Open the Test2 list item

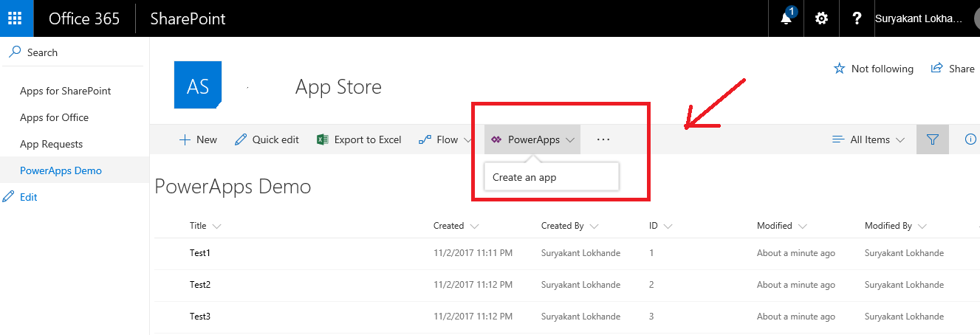pos(200,285)
